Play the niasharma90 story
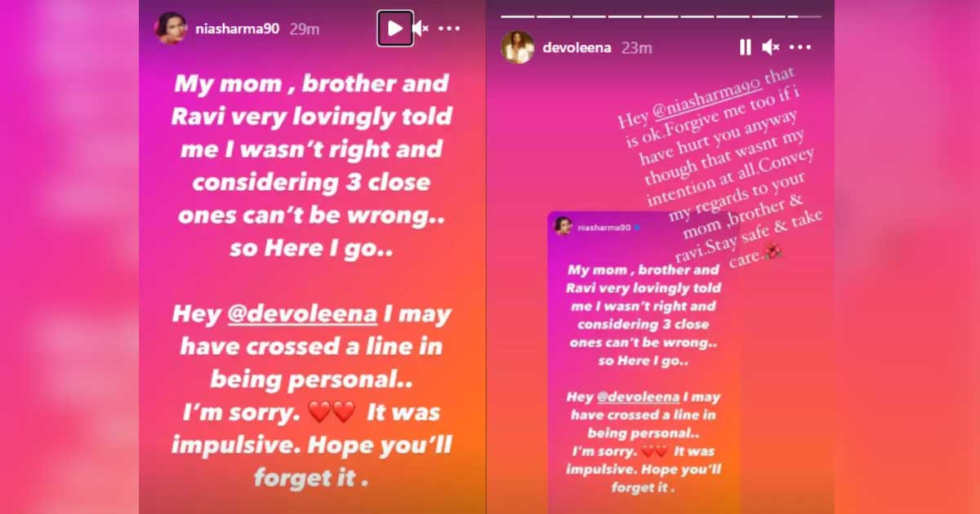The image size is (980, 514). click(x=395, y=29)
